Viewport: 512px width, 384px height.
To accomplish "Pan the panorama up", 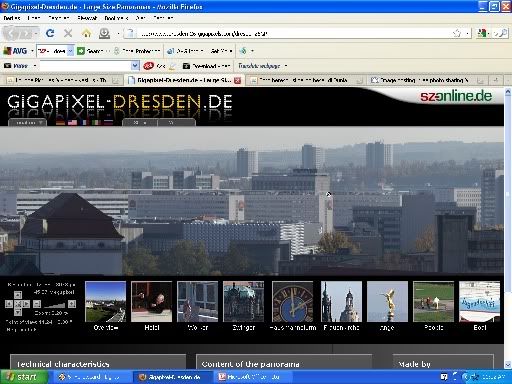I will (18, 295).
